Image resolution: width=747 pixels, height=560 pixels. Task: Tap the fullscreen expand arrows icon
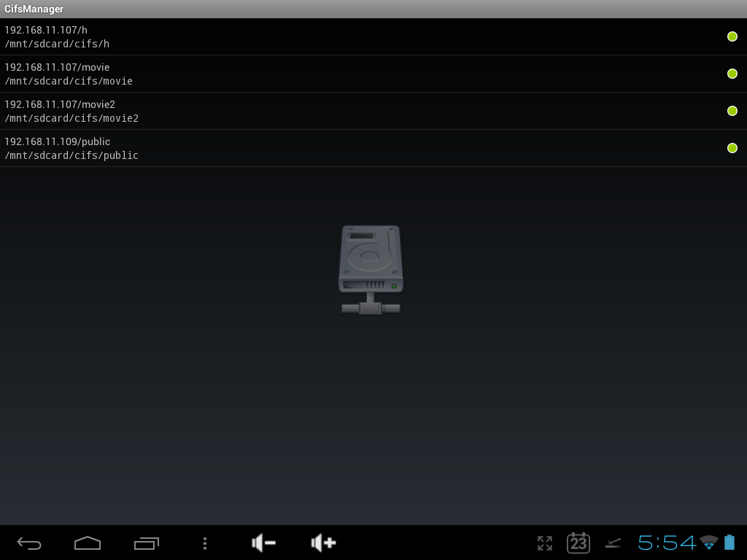(x=544, y=542)
